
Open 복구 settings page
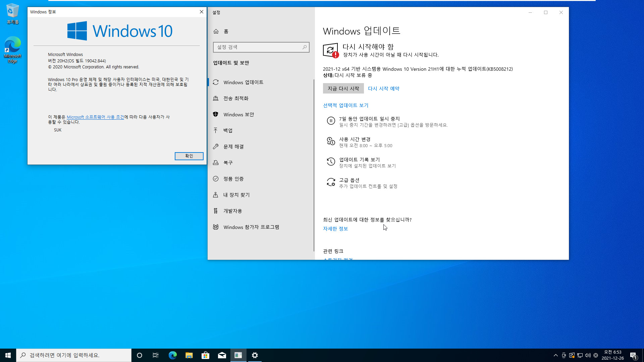pos(261,163)
